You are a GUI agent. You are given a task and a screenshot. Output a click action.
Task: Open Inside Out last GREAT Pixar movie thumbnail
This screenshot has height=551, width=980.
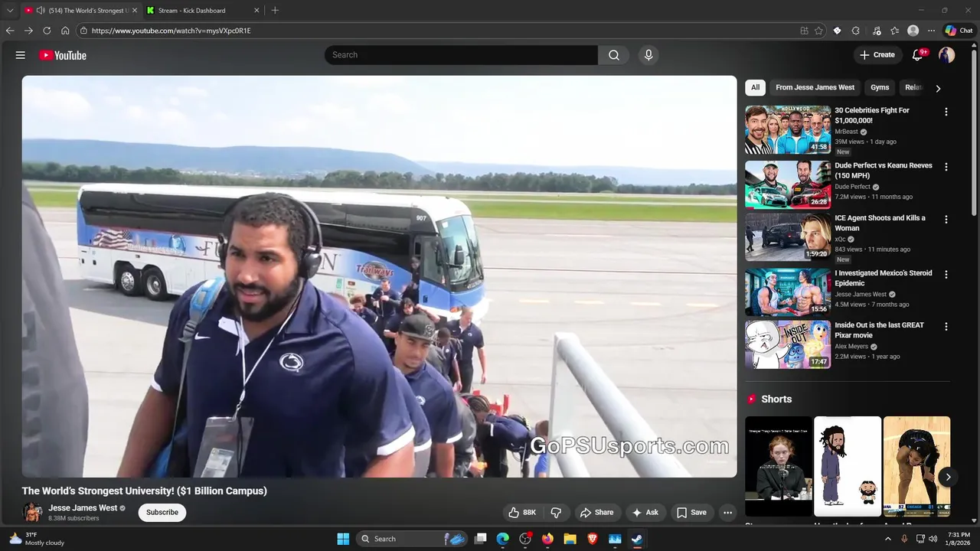click(788, 344)
